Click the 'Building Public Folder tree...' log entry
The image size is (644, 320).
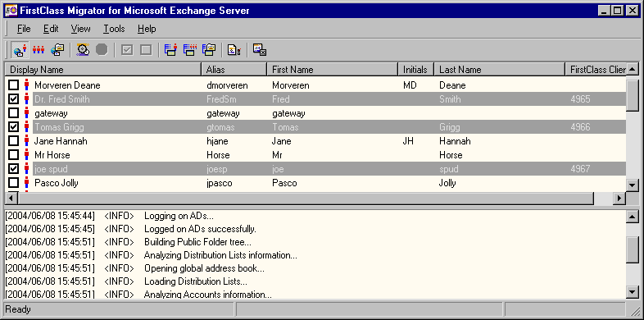197,242
